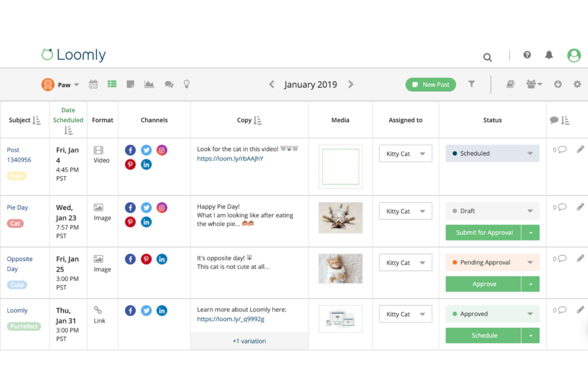Open link https://loom.ly/_q9992g
Viewport: 588px width, 392px height.
tap(231, 319)
